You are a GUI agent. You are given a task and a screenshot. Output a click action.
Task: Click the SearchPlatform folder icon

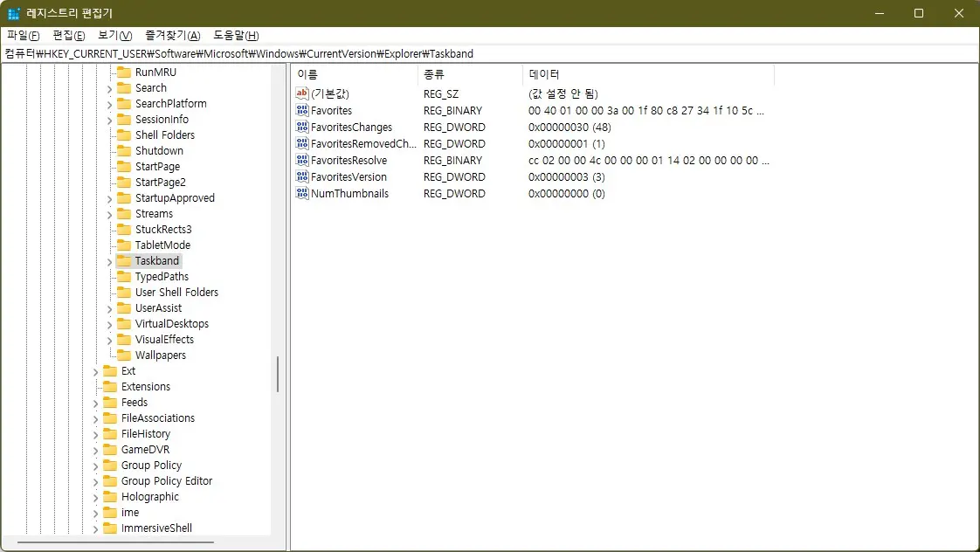pyautogui.click(x=124, y=103)
